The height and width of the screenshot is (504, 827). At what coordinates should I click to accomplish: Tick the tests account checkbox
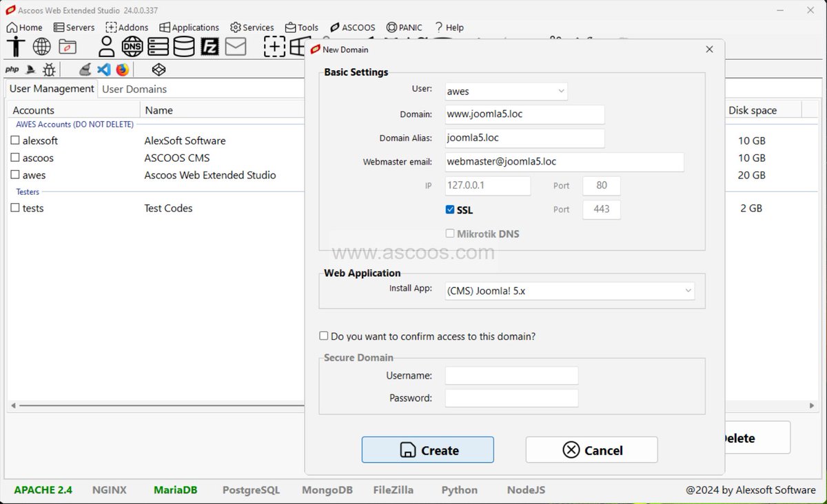tap(15, 208)
